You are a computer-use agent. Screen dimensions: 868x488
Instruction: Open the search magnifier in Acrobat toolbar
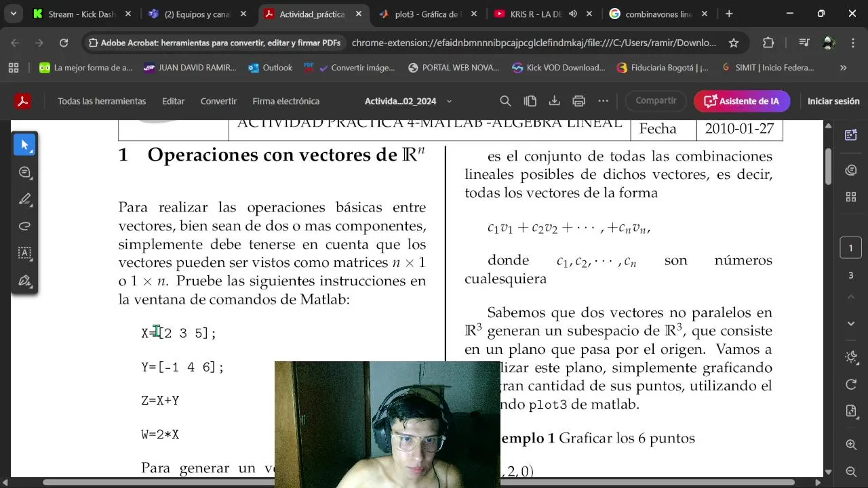[505, 101]
